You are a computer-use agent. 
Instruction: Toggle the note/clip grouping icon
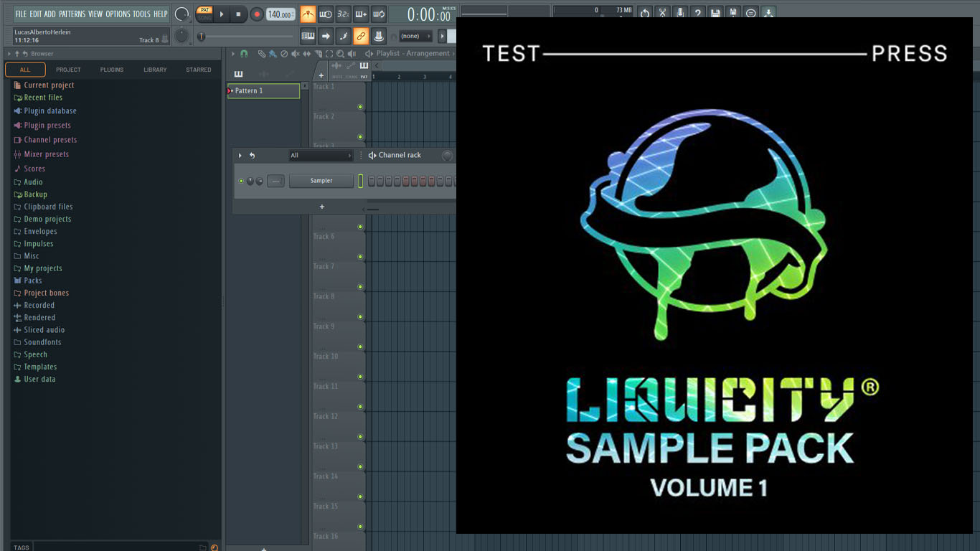tap(344, 36)
